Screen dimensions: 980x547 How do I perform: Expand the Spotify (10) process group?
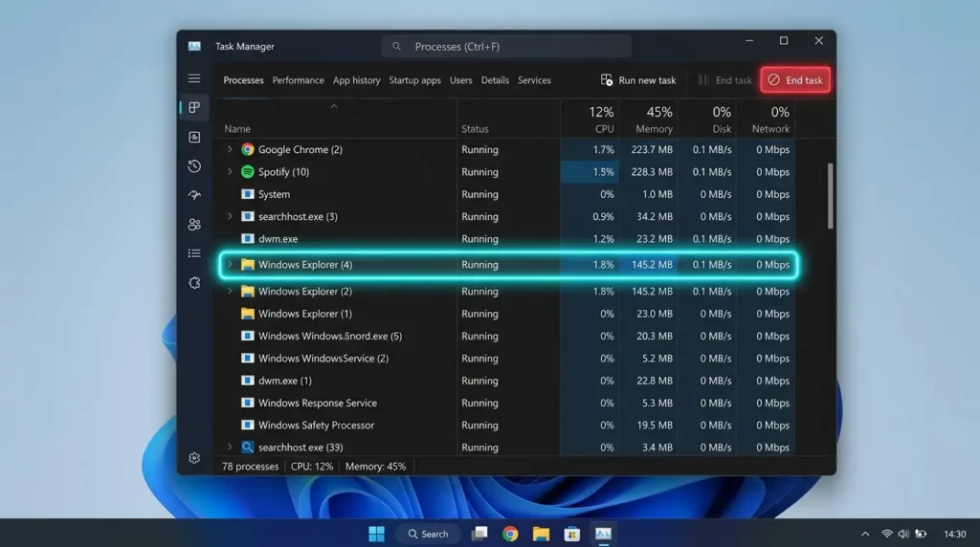pos(230,172)
